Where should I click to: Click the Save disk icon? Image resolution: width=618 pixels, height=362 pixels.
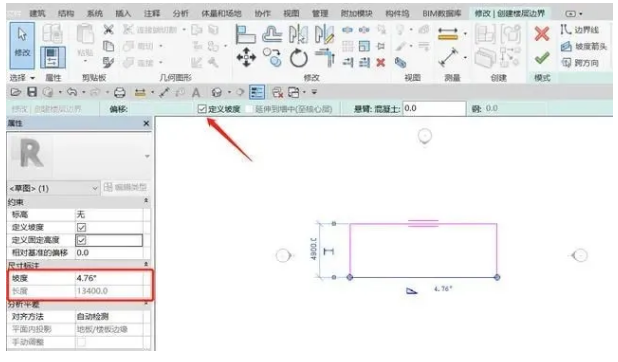point(32,92)
